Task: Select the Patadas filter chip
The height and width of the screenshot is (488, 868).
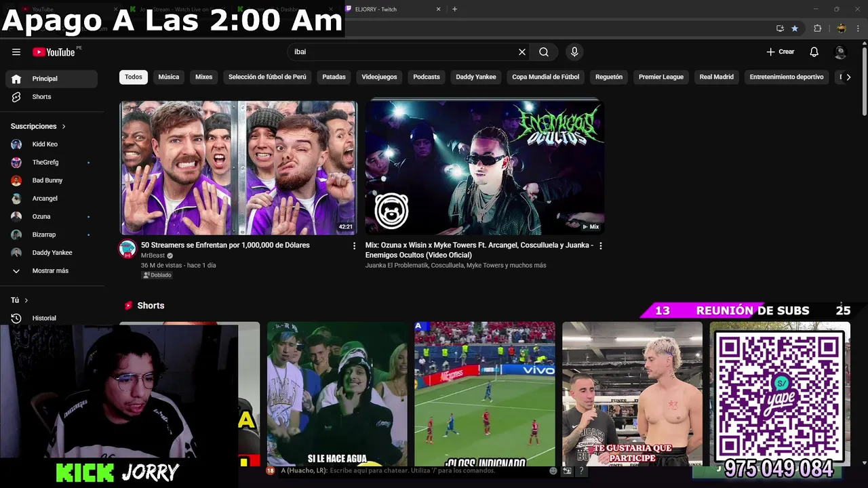Action: point(334,77)
